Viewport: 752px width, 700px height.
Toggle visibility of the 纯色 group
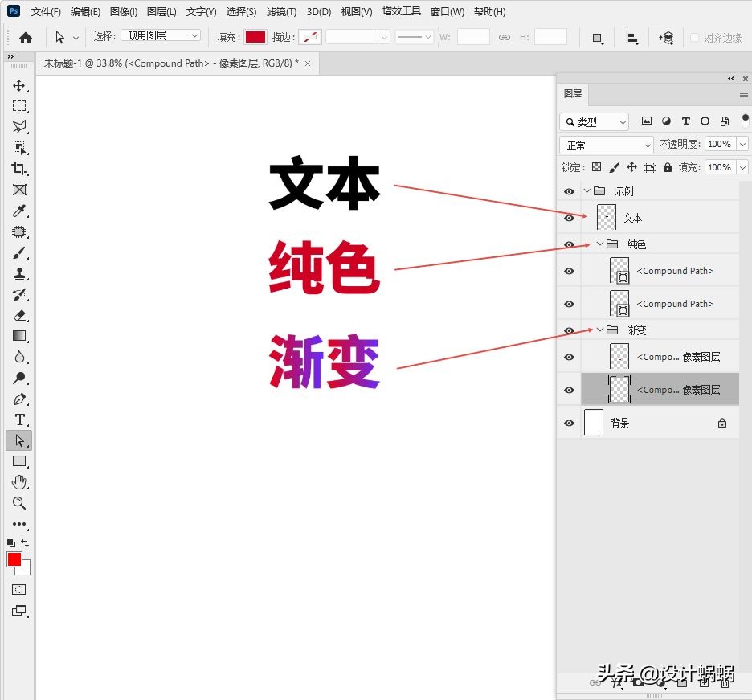(x=569, y=244)
